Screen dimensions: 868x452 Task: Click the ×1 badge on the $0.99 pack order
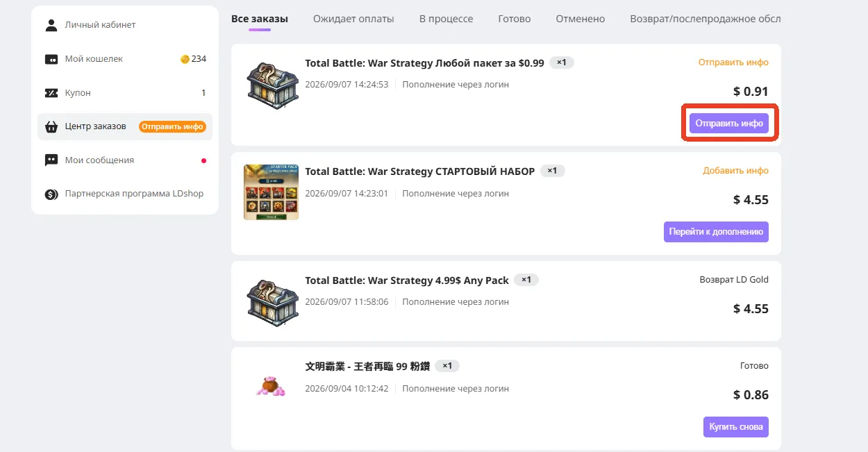tap(562, 62)
